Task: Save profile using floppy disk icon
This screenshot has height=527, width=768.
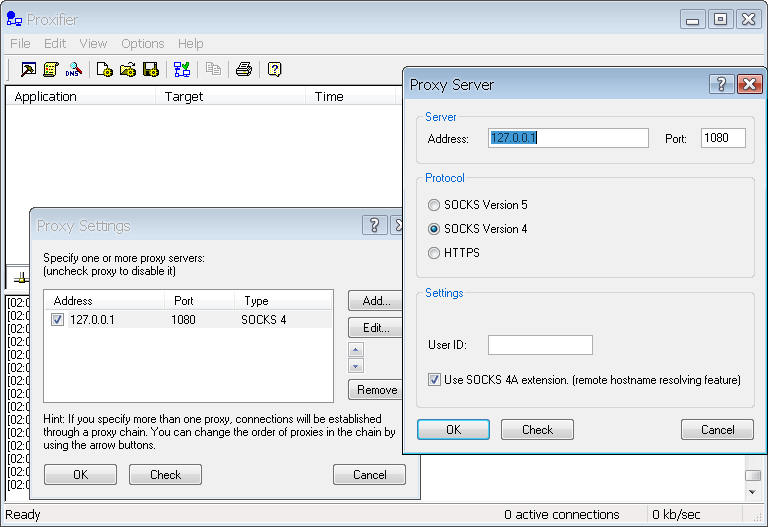Action: (x=150, y=70)
